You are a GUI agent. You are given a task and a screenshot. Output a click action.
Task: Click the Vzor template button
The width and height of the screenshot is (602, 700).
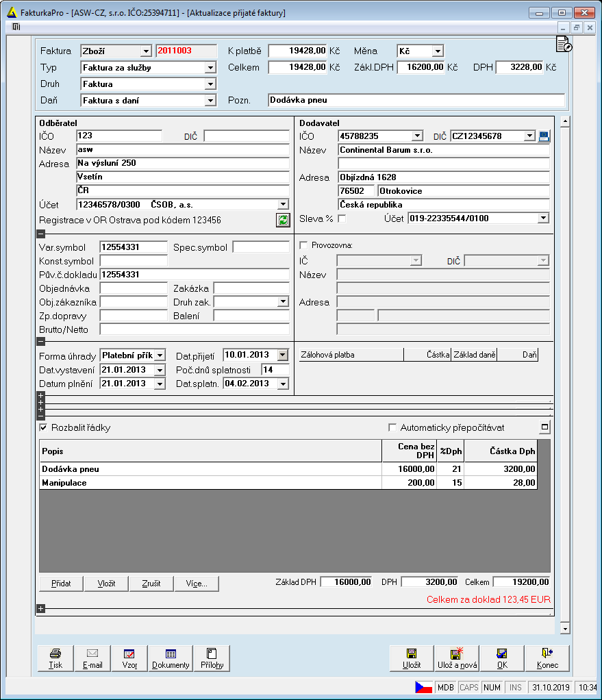(129, 658)
